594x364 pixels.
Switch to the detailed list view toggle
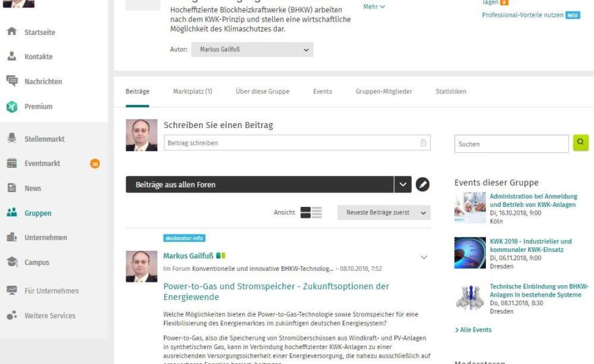[x=305, y=212]
